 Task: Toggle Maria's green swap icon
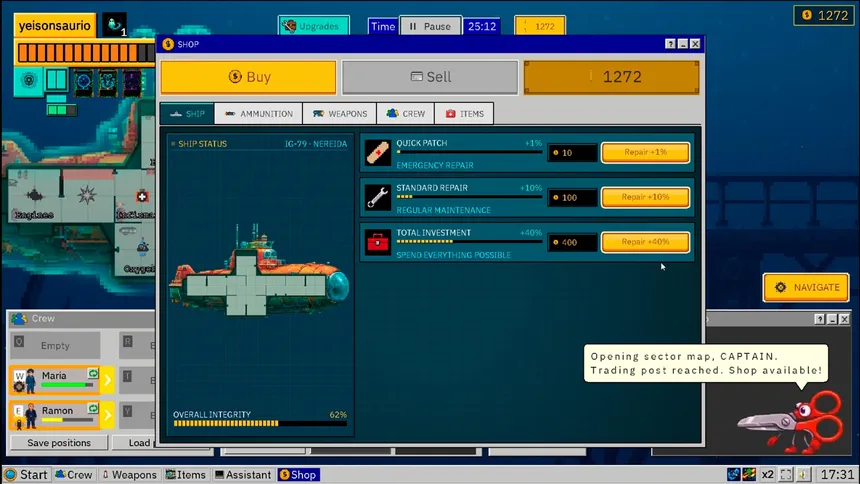93,374
